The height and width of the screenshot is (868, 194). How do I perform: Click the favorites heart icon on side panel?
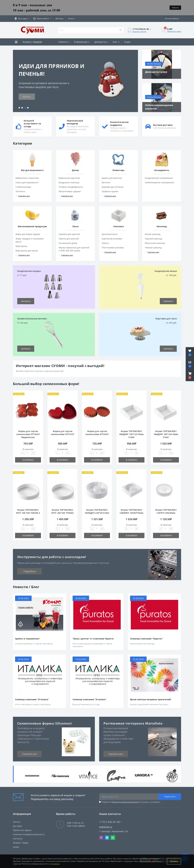[x=190, y=351]
